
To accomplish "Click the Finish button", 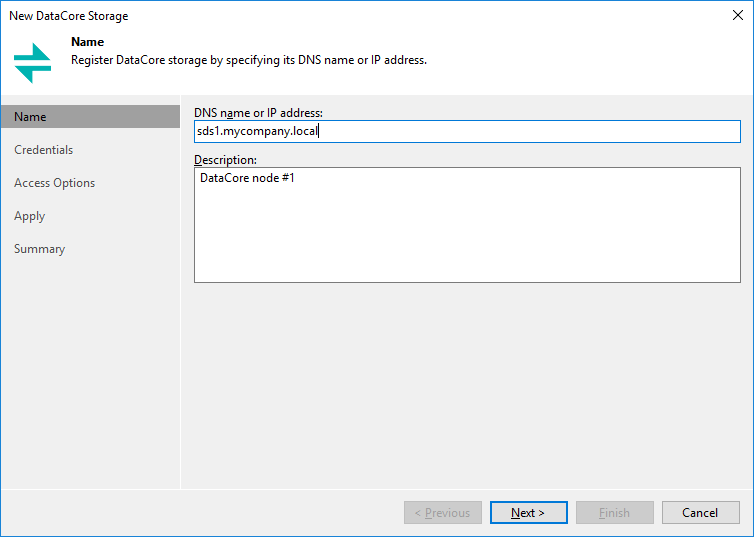I will coord(615,512).
